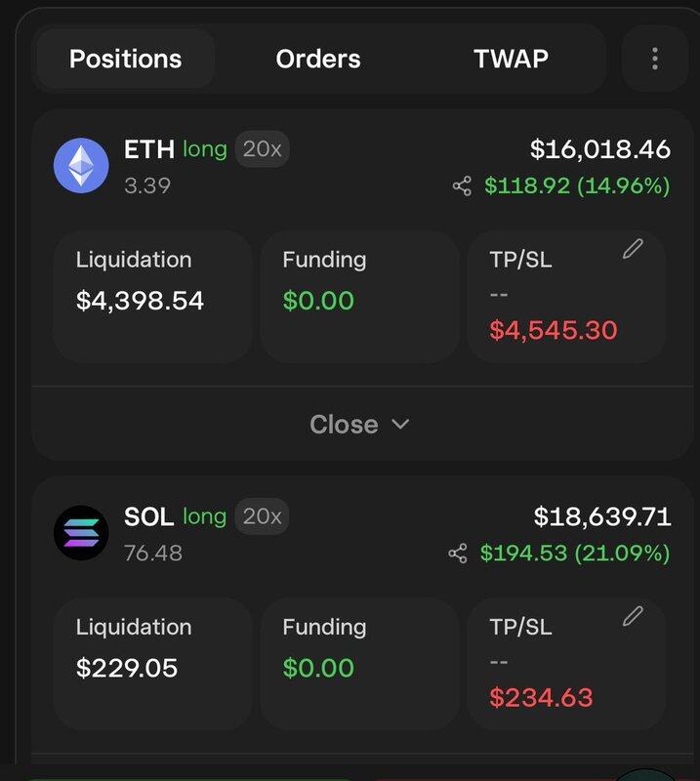Edit TP/SL for SOL position
The height and width of the screenshot is (781, 700).
[633, 616]
